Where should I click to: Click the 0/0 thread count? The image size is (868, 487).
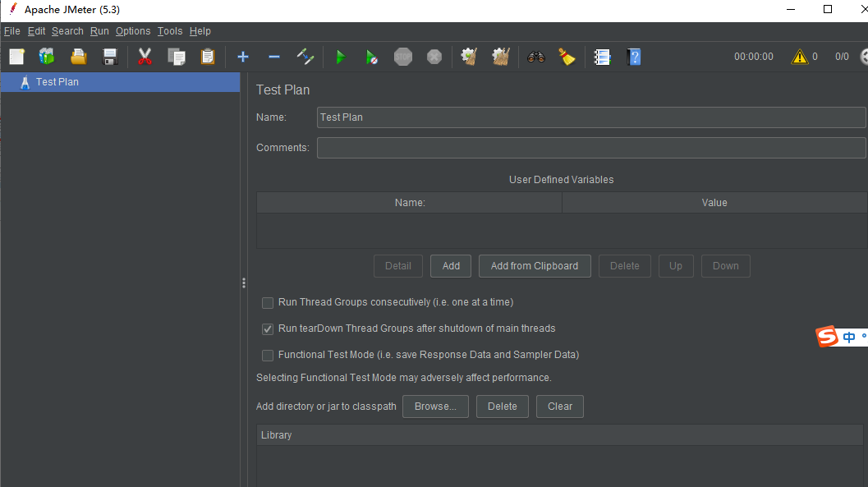point(842,57)
